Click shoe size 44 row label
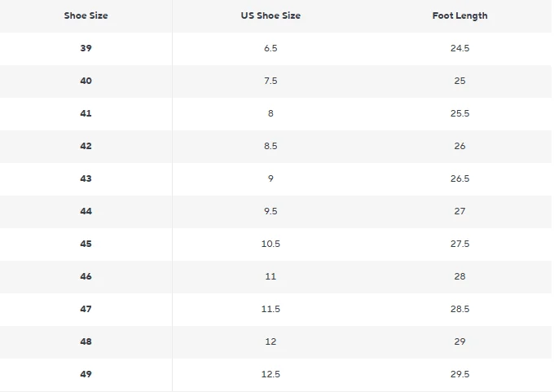 pos(86,212)
